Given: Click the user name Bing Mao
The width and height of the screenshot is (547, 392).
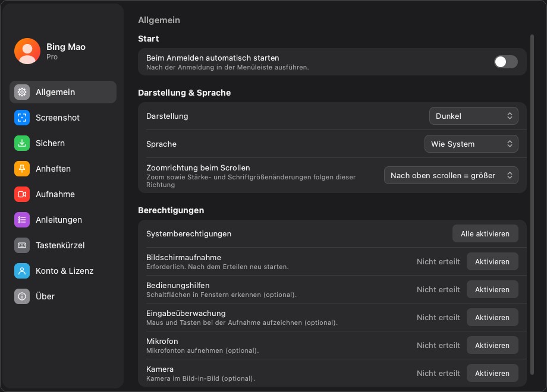Looking at the screenshot, I should (66, 47).
